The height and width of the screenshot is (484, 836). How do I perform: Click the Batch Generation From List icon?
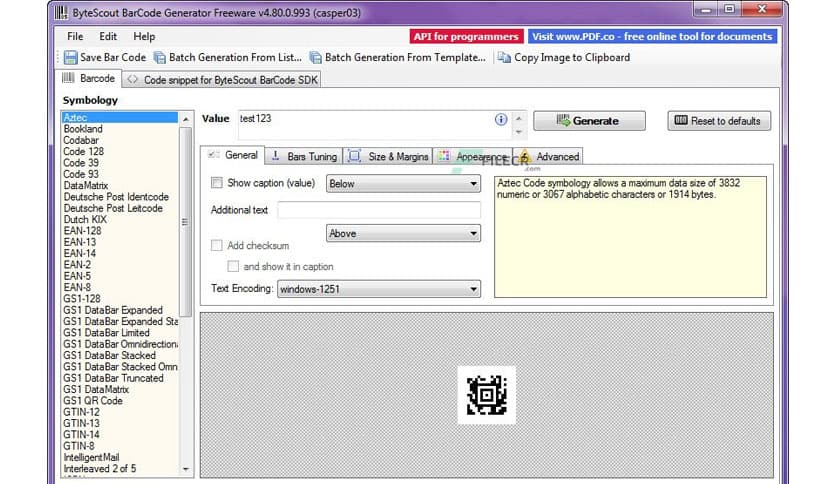(159, 57)
